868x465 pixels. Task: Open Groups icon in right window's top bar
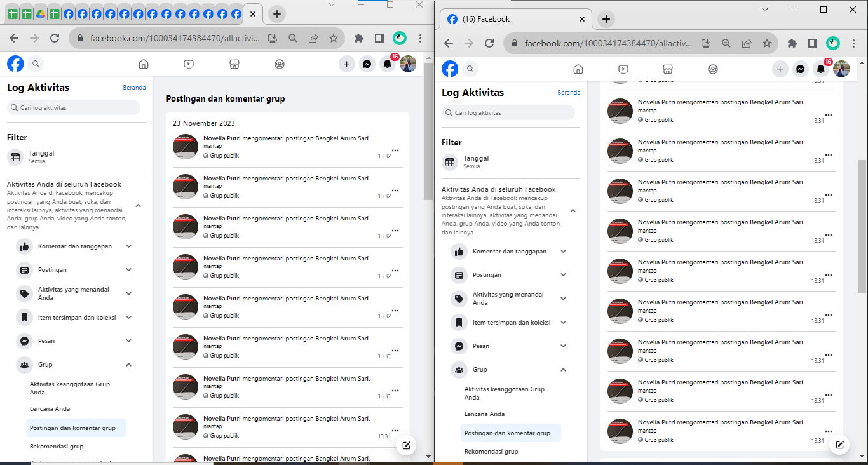coord(713,69)
